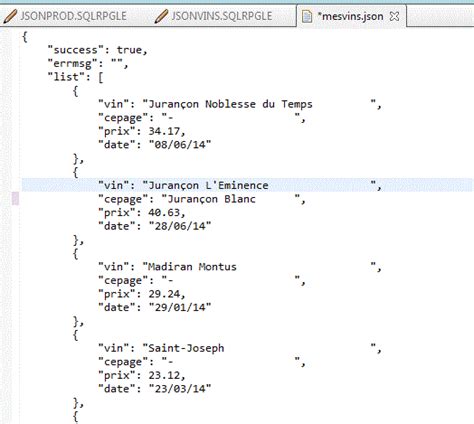The width and height of the screenshot is (474, 424).
Task: Click on the prix value 40.63
Action: [x=164, y=213]
